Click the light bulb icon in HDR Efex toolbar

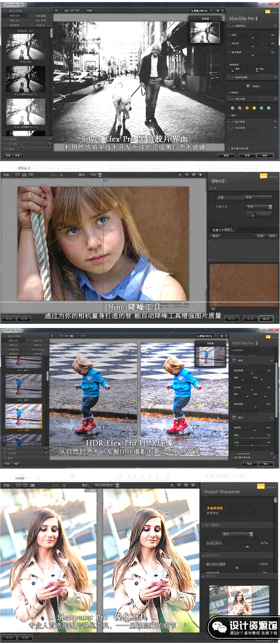click(x=221, y=336)
